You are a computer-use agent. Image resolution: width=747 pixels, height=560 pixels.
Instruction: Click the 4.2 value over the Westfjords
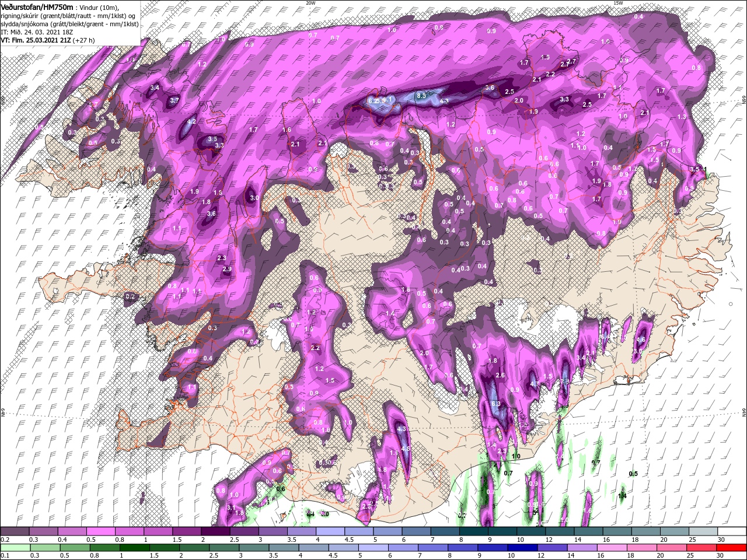pyautogui.click(x=190, y=122)
